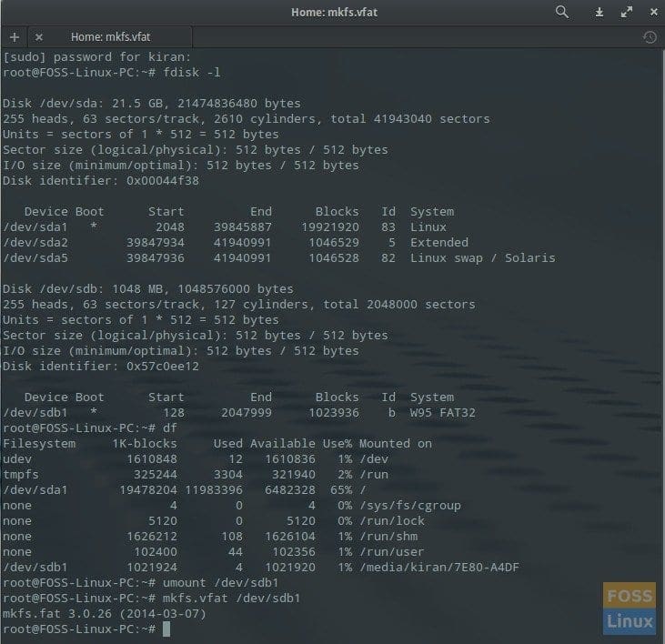Click total '41943040 sectors' text

(431, 119)
